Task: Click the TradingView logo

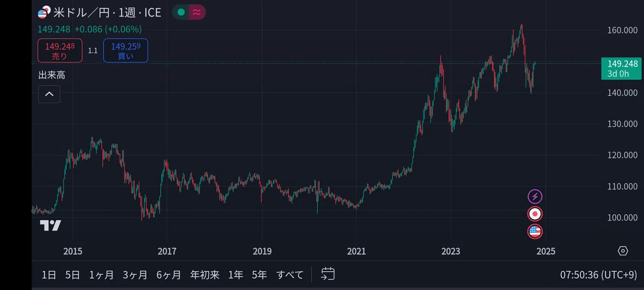Action: pos(50,226)
